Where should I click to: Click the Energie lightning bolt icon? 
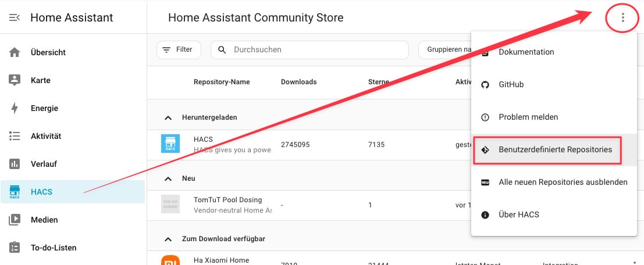(15, 108)
